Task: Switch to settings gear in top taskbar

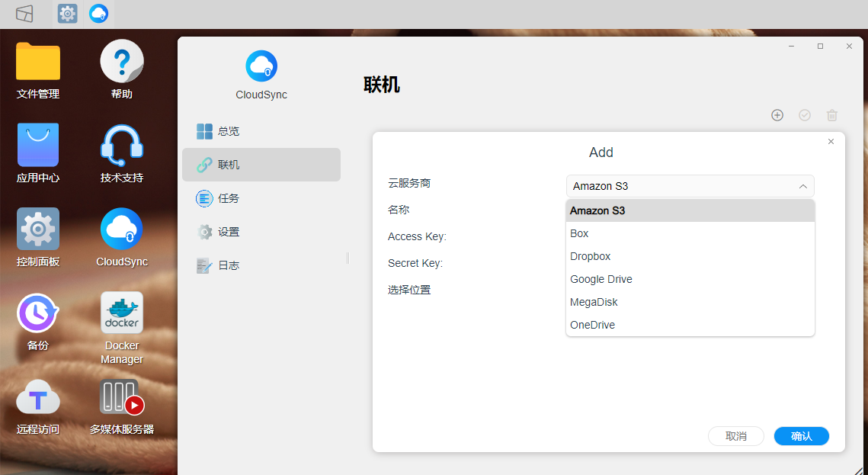Action: pos(68,13)
